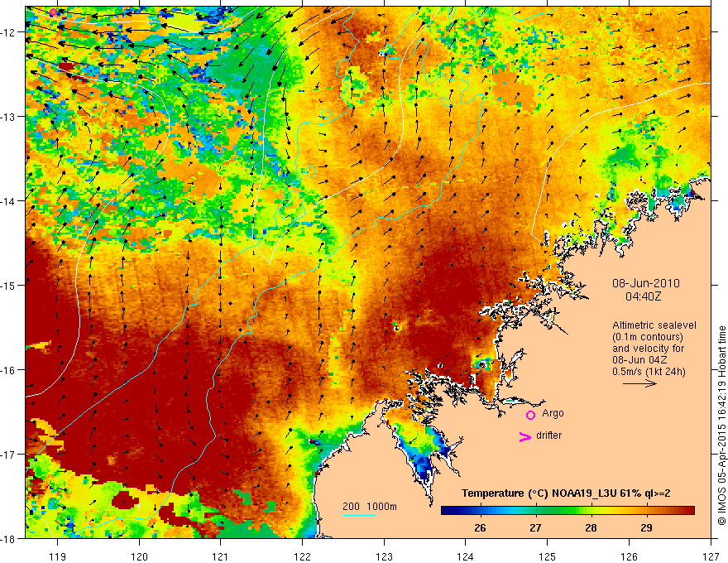Click the 'drifter' legend label

pos(548,435)
